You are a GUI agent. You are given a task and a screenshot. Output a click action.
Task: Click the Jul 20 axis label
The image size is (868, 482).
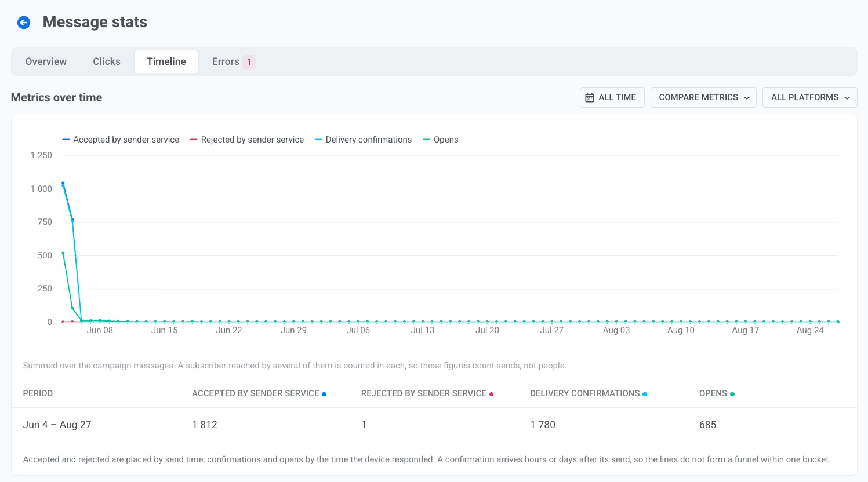coord(487,330)
